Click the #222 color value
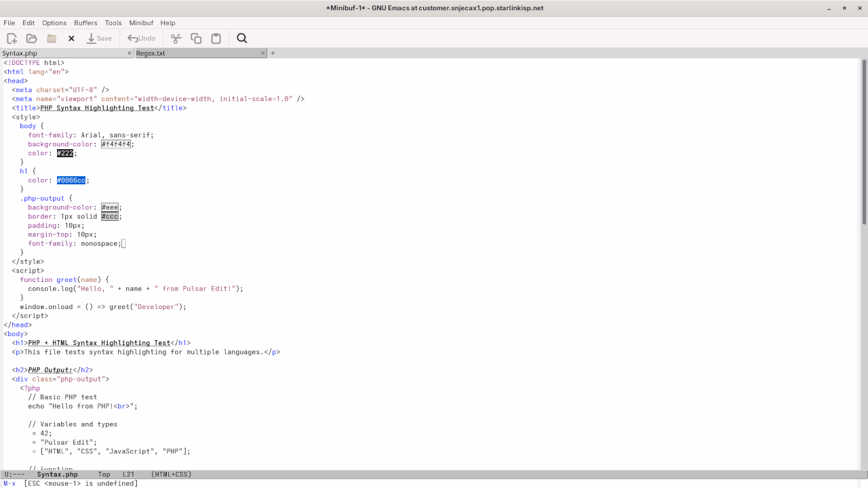 coord(65,153)
